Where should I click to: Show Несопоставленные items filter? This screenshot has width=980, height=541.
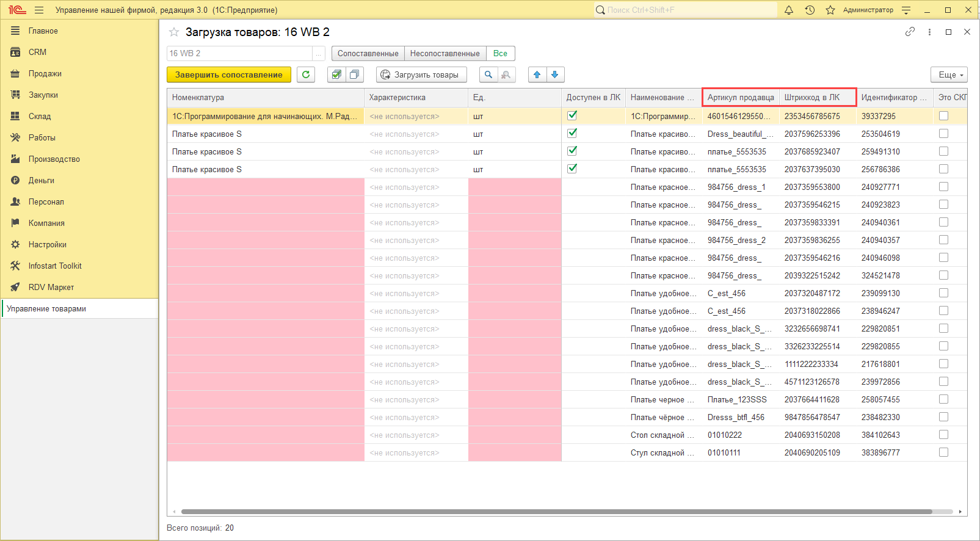coord(445,54)
